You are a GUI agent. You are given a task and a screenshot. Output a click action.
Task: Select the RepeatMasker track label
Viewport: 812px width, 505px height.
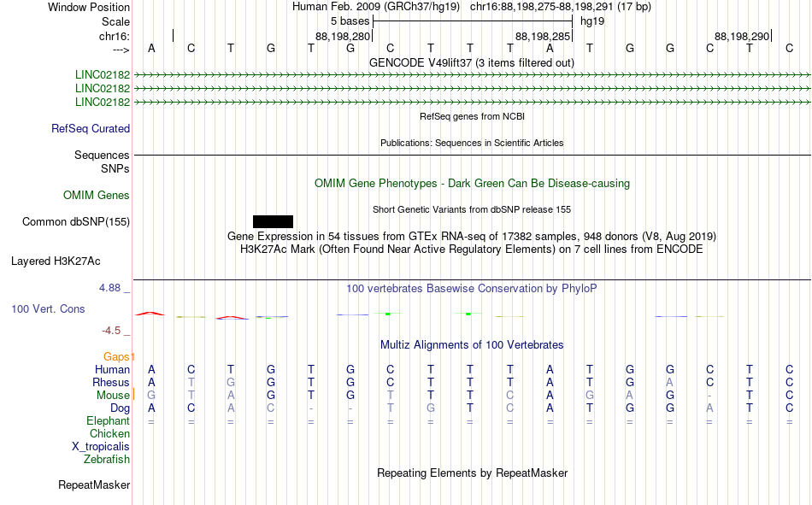pos(94,485)
